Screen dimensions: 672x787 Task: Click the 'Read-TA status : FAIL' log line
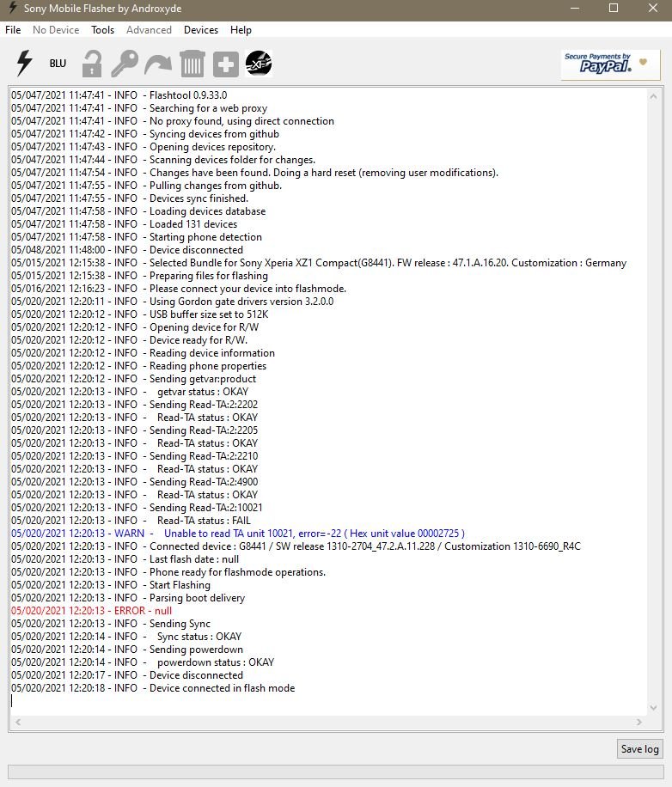point(131,521)
